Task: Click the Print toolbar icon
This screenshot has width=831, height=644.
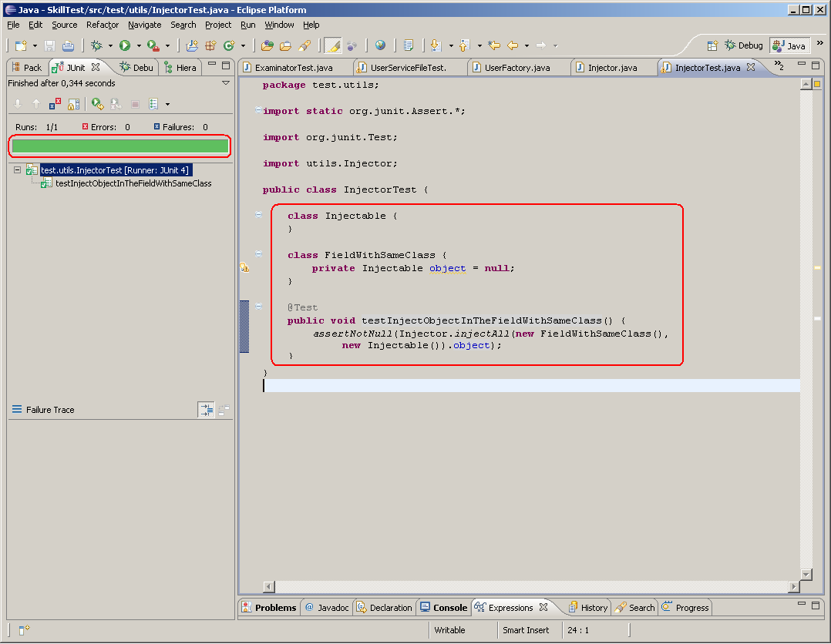Action: point(68,46)
